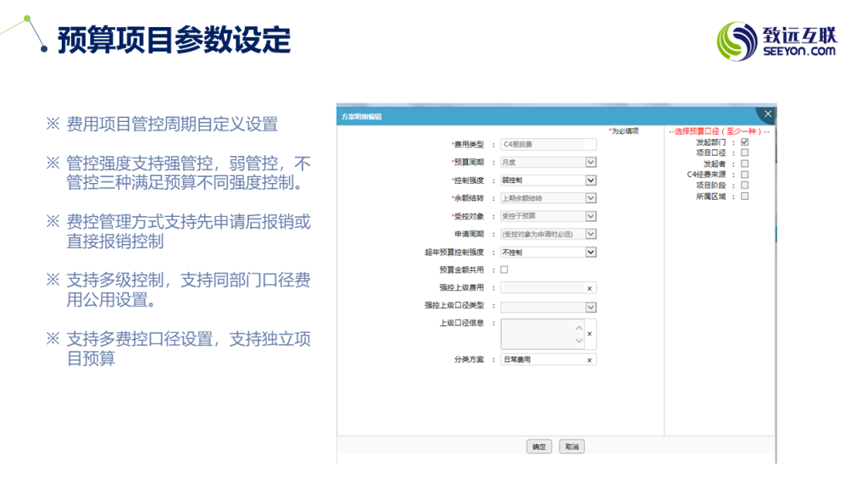Check the 发起者 option

[744, 164]
